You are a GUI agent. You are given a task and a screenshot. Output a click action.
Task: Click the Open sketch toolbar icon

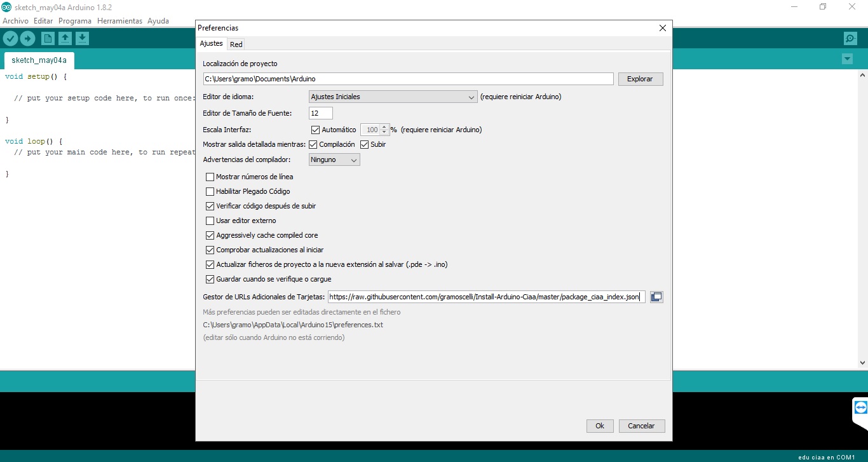(65, 39)
